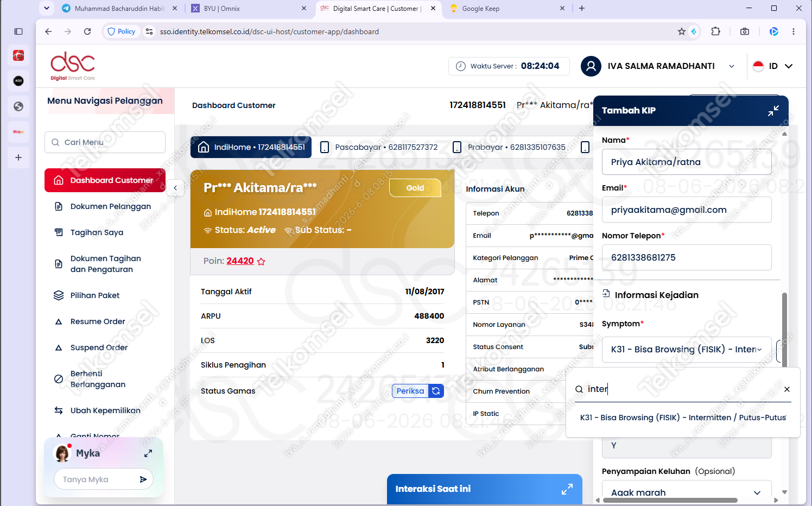Click the user avatar icon in header
The height and width of the screenshot is (506, 812).
coord(591,66)
